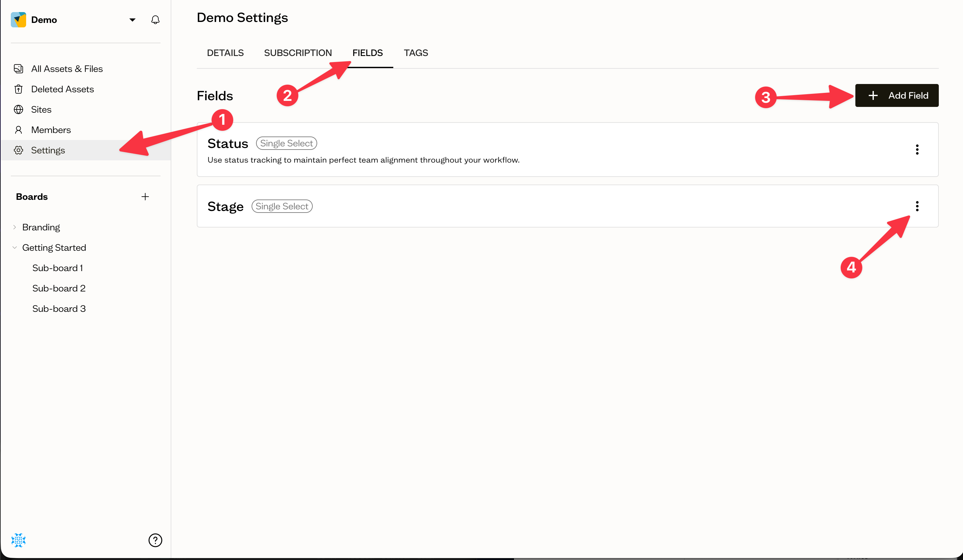Viewport: 963px width, 560px height.
Task: Open Sub-board 1
Action: (58, 268)
